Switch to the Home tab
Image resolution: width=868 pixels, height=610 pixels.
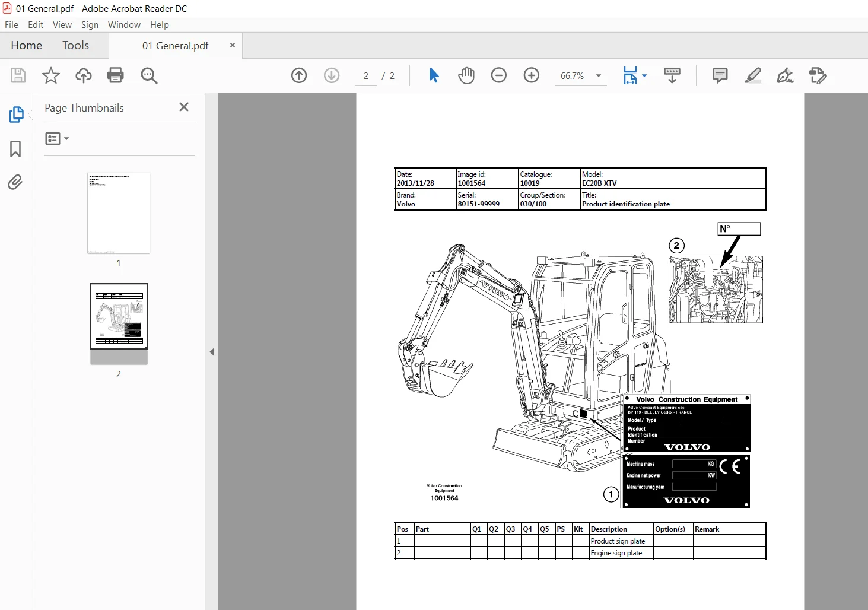27,46
